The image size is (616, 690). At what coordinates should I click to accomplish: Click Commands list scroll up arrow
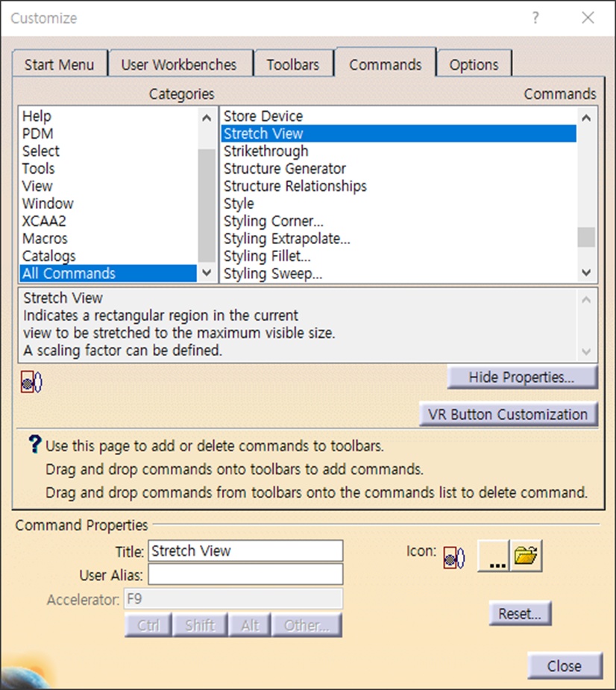586,118
